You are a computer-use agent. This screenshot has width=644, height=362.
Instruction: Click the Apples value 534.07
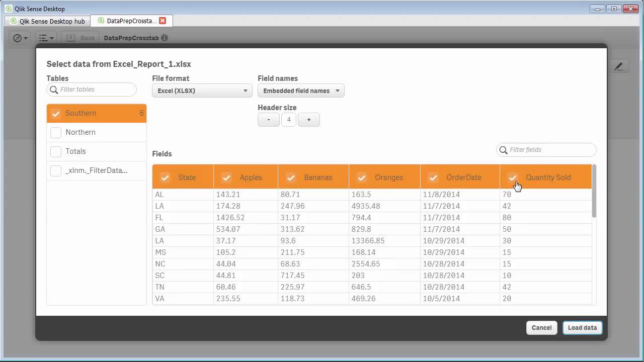(x=228, y=229)
